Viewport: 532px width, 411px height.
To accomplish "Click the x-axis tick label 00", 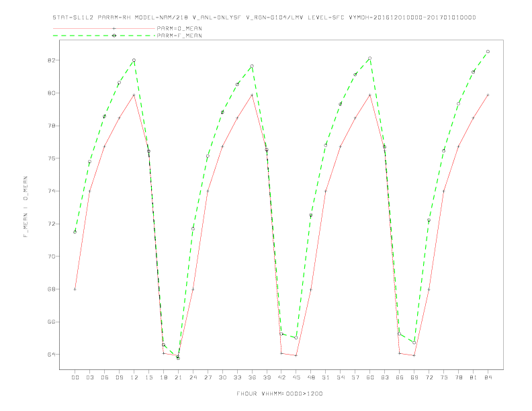I will pyautogui.click(x=75, y=377).
